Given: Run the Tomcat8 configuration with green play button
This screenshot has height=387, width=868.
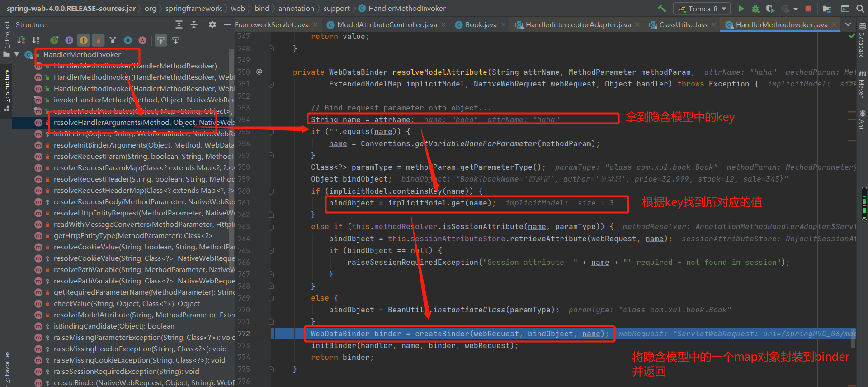Looking at the screenshot, I should coord(741,9).
